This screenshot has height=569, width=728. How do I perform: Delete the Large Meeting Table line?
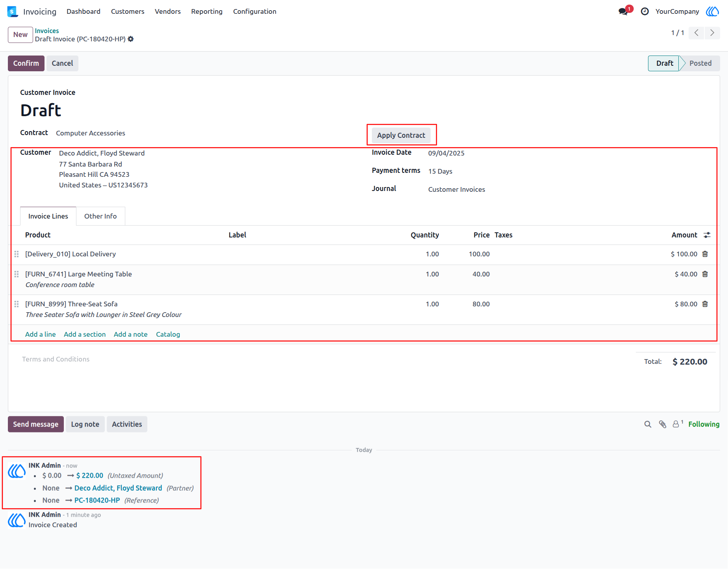pos(705,274)
